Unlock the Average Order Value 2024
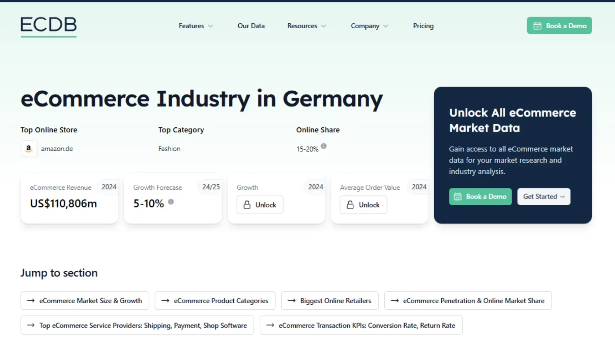 (x=363, y=205)
